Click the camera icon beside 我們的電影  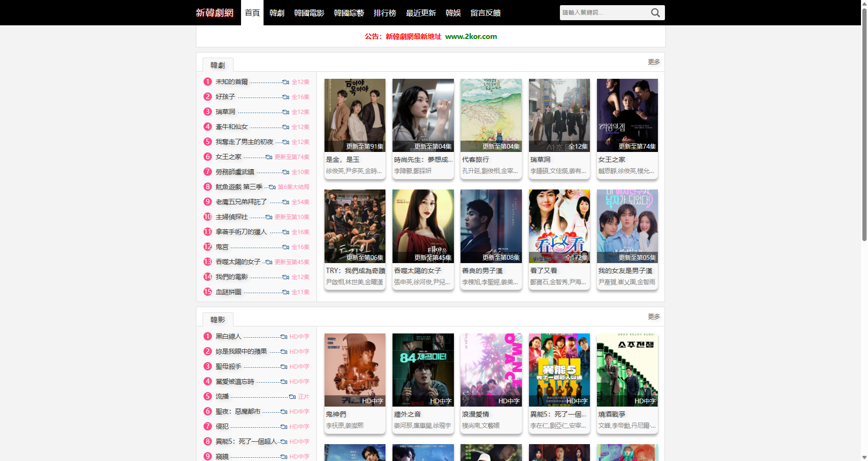tap(286, 277)
